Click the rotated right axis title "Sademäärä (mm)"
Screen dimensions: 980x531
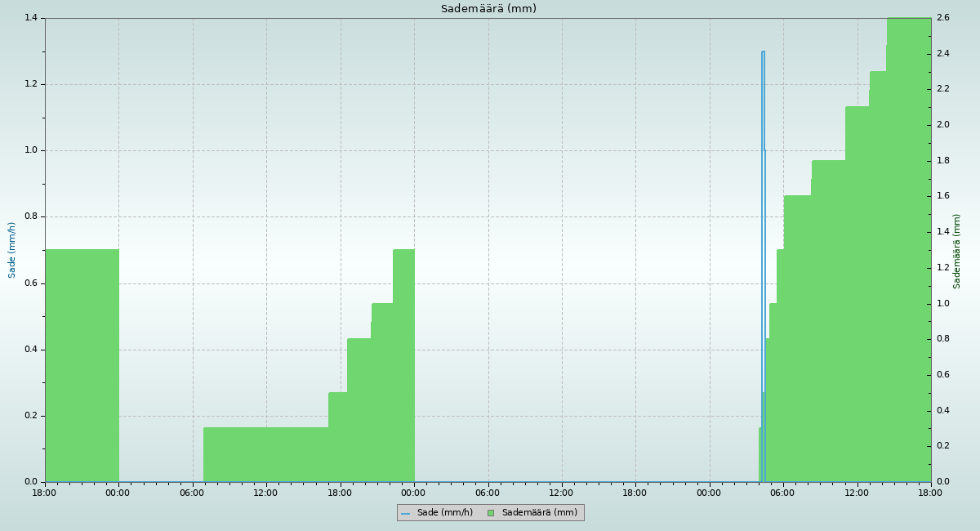coord(956,251)
